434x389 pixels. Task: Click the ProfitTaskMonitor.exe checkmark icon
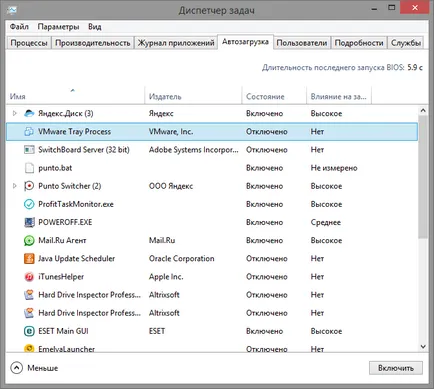(x=29, y=204)
